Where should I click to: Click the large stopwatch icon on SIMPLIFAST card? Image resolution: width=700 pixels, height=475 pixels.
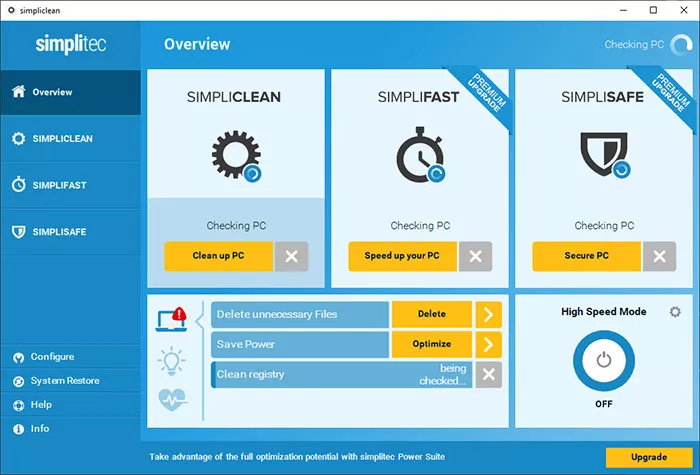click(x=420, y=154)
